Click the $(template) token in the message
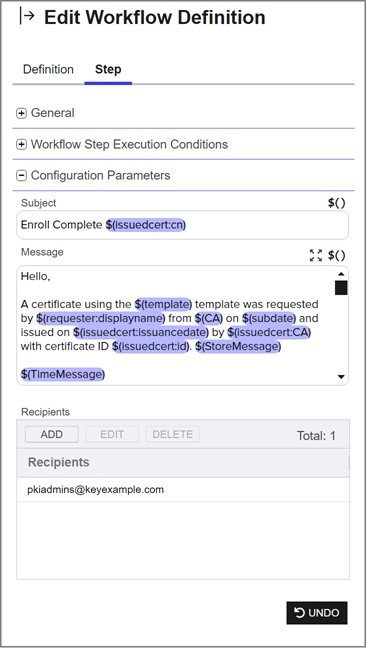 coord(164,304)
